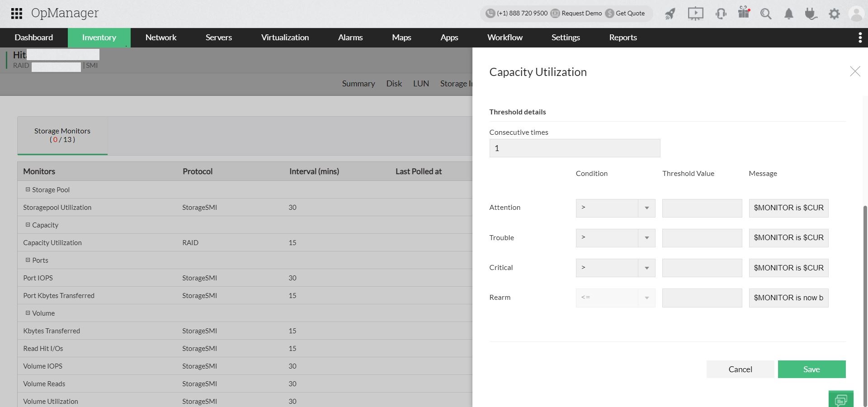
Task: Click the Consecutive times input field
Action: (x=575, y=148)
